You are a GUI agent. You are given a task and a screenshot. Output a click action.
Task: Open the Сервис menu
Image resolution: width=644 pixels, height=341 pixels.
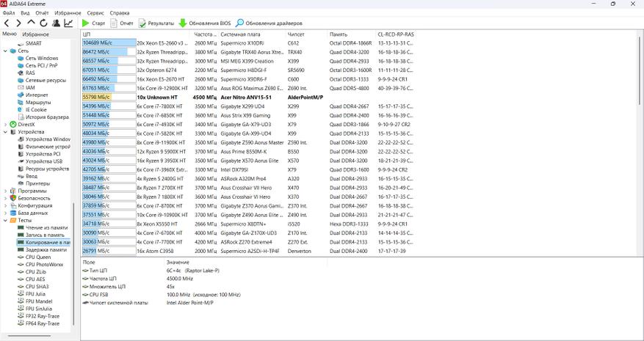tap(95, 13)
